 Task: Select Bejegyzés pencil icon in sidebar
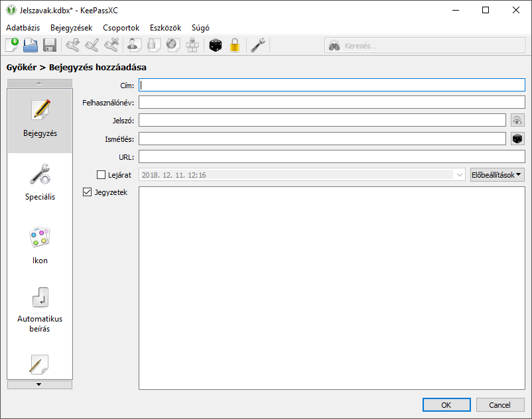40,121
